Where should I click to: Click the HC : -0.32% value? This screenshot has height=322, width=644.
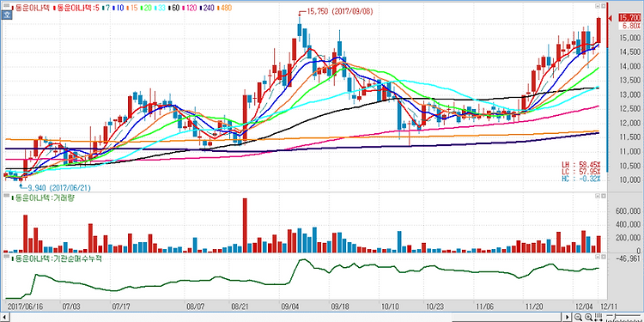(580, 179)
